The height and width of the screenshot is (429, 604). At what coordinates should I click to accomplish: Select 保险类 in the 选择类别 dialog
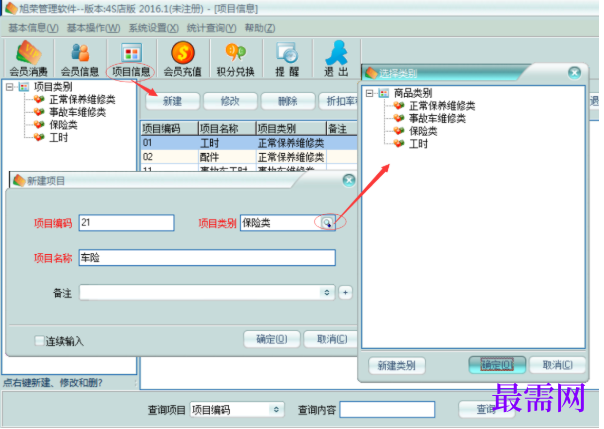coord(423,131)
